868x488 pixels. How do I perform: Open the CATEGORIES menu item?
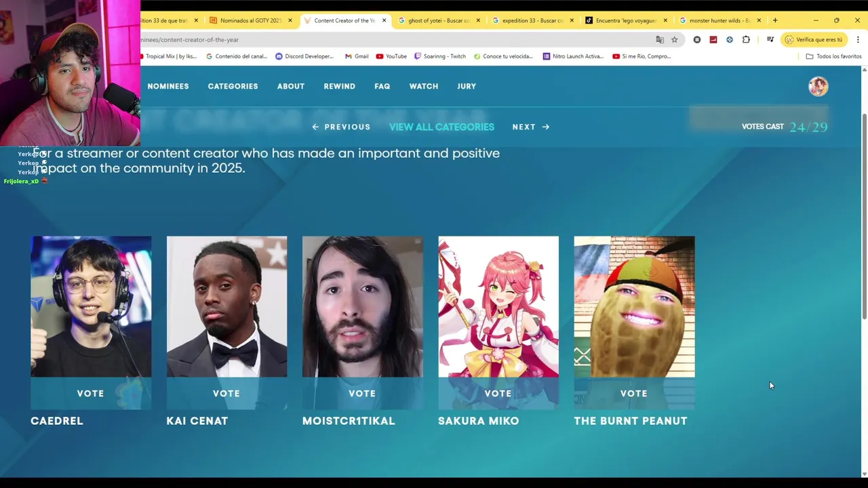point(233,86)
